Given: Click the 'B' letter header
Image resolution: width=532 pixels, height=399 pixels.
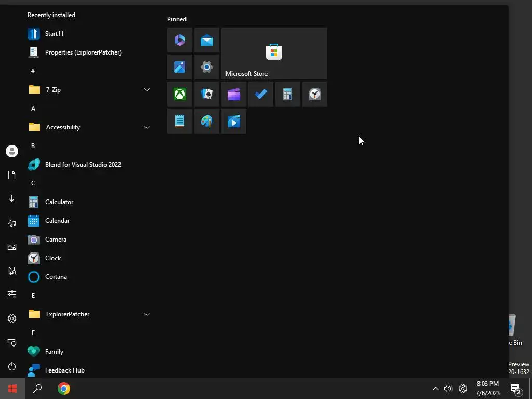Looking at the screenshot, I should [x=33, y=146].
